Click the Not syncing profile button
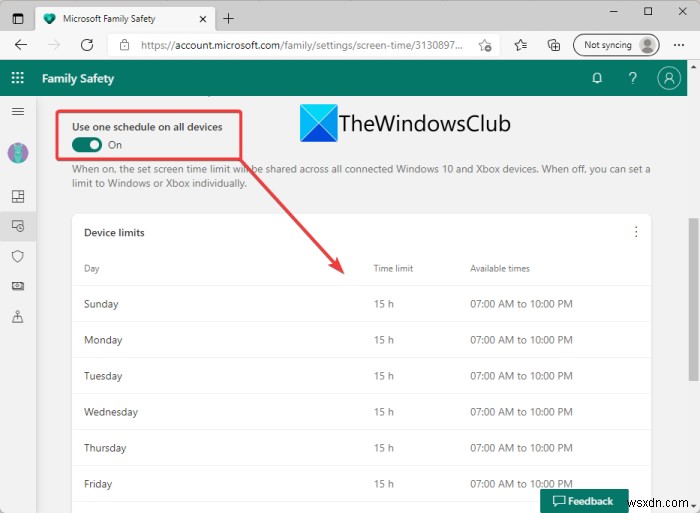Viewport: 700px width, 513px height. 616,45
